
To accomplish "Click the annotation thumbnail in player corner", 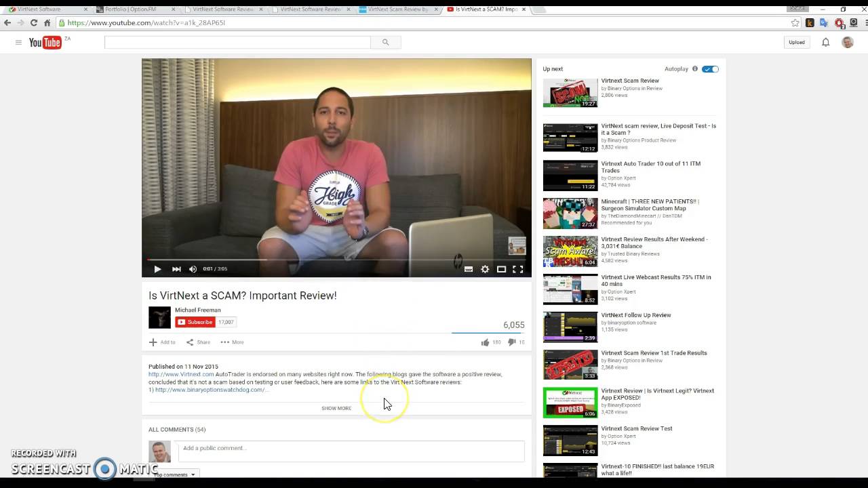I will (x=517, y=245).
